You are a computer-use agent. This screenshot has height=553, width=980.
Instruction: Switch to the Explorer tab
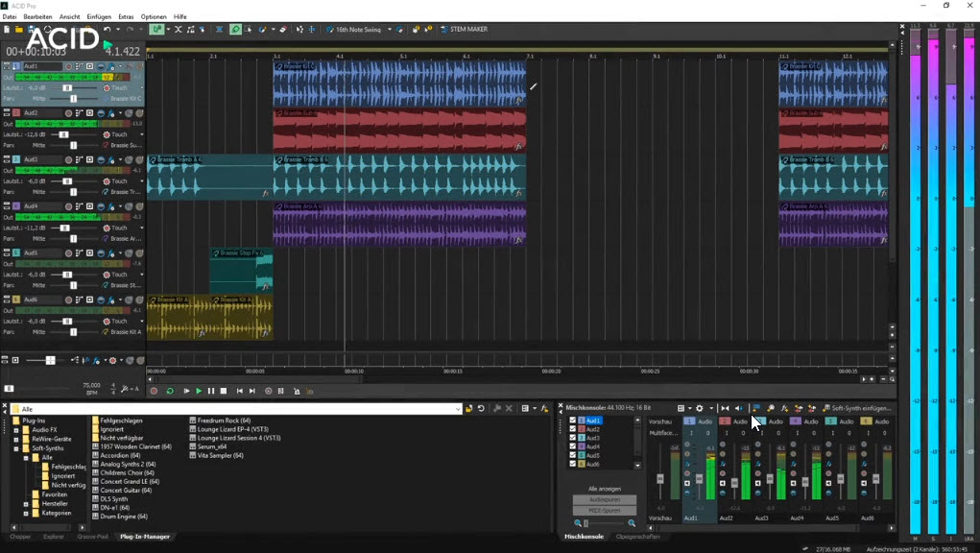click(54, 537)
